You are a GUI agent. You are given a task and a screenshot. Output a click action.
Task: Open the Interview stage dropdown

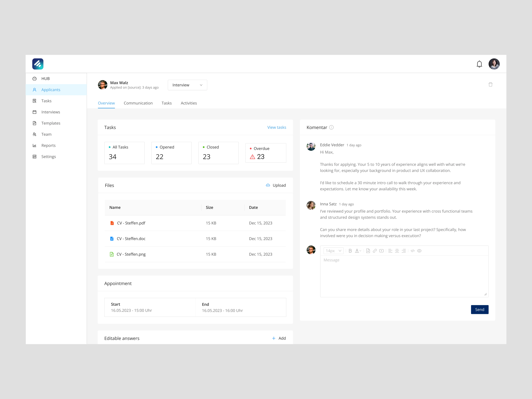coord(187,85)
